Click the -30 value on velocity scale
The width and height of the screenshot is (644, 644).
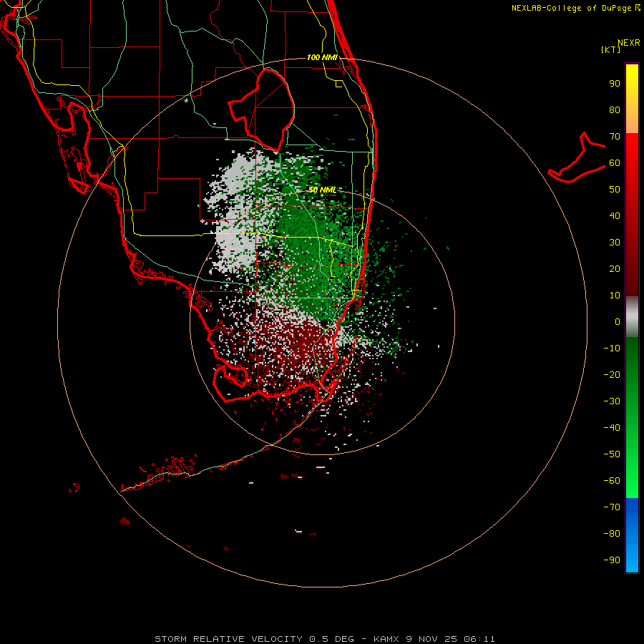pos(612,401)
